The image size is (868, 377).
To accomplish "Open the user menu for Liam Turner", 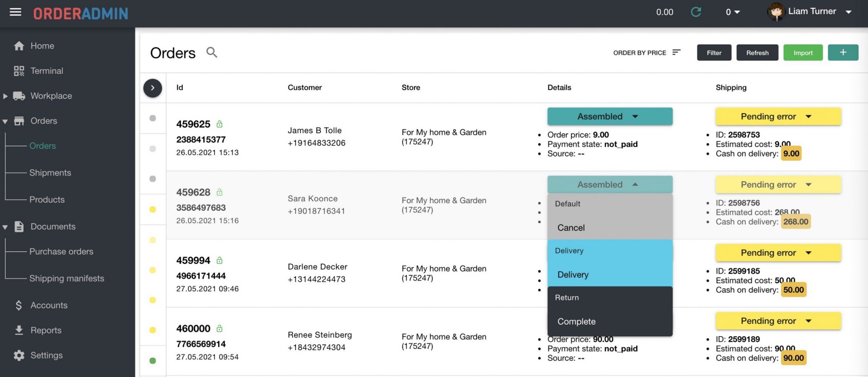I will pos(812,11).
